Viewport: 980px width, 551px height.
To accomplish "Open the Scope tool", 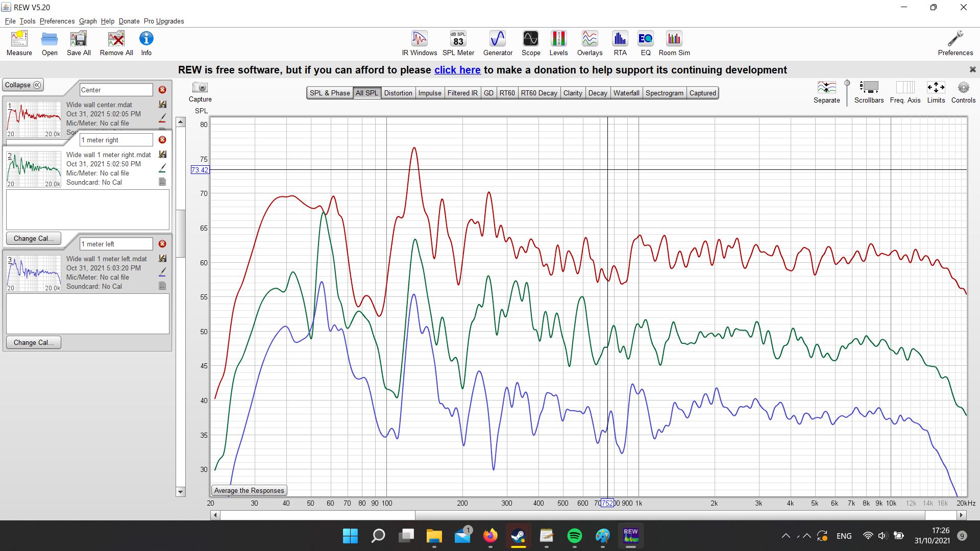I will pyautogui.click(x=531, y=43).
